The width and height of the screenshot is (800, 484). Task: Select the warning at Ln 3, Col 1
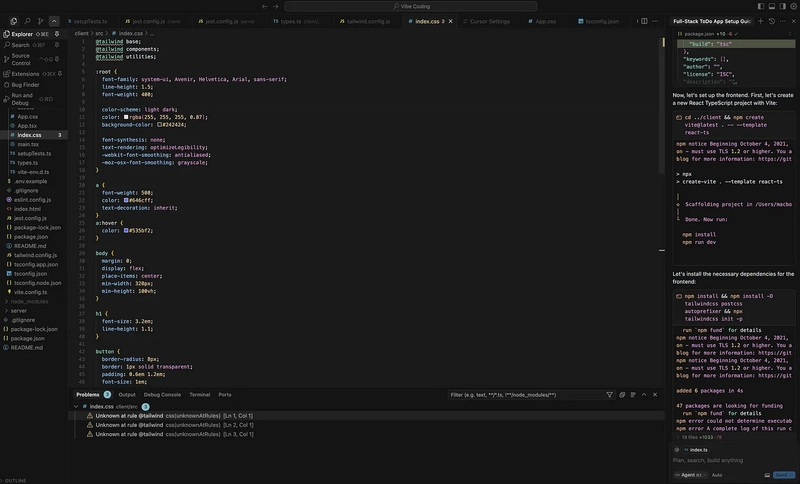tap(366, 435)
